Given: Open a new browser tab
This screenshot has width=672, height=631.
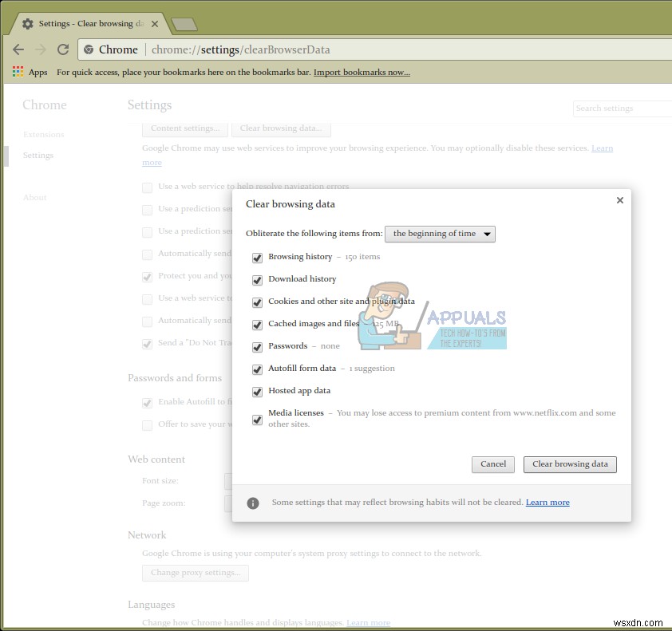Looking at the screenshot, I should 184,23.
